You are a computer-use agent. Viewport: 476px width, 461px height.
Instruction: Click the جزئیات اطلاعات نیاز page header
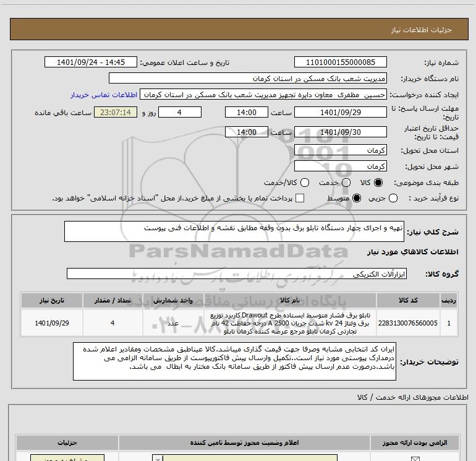pyautogui.click(x=422, y=30)
